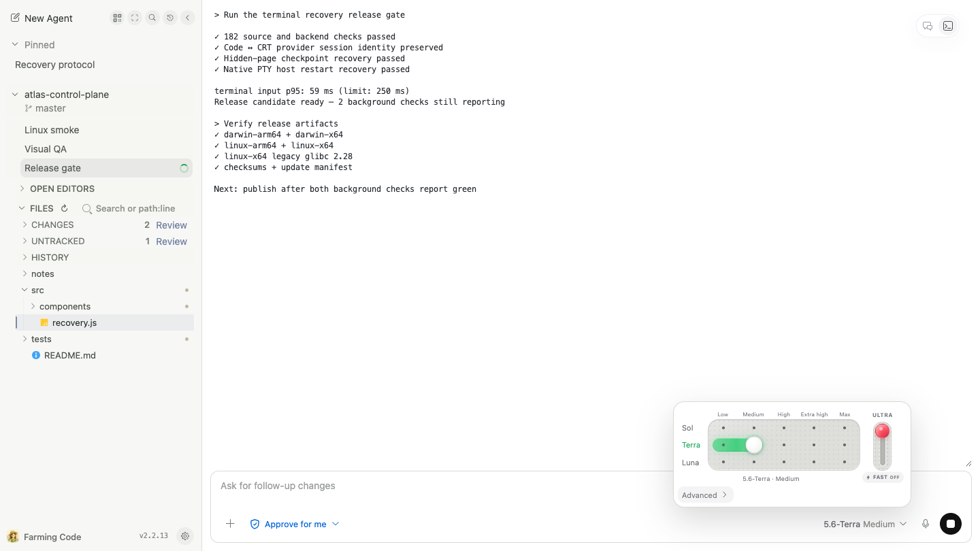Collapse the Pinned section chevron
Image resolution: width=980 pixels, height=551 pixels.
coord(15,45)
